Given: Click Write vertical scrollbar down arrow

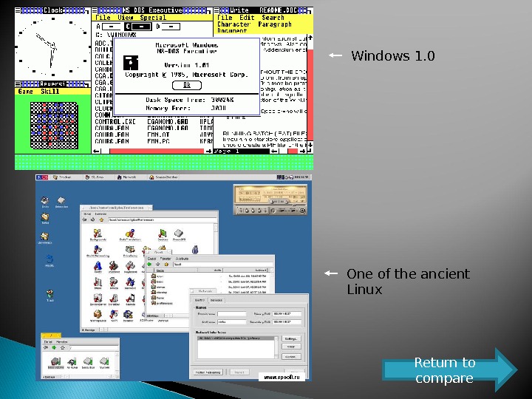Looking at the screenshot, I should point(310,145).
